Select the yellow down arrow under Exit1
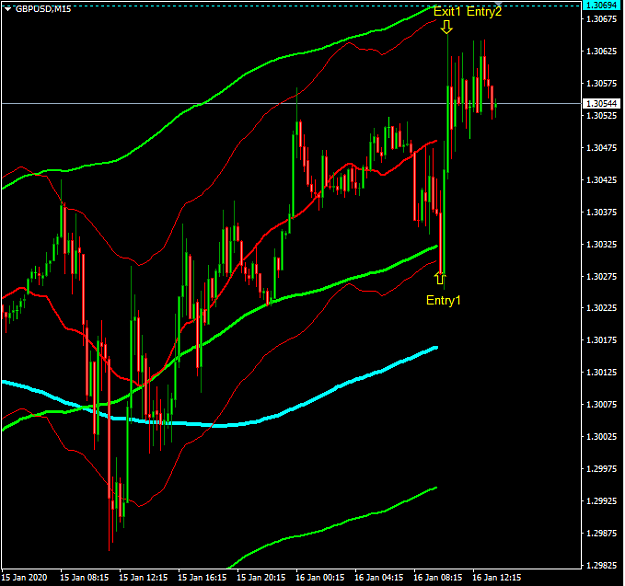This screenshot has height=586, width=625. click(447, 27)
